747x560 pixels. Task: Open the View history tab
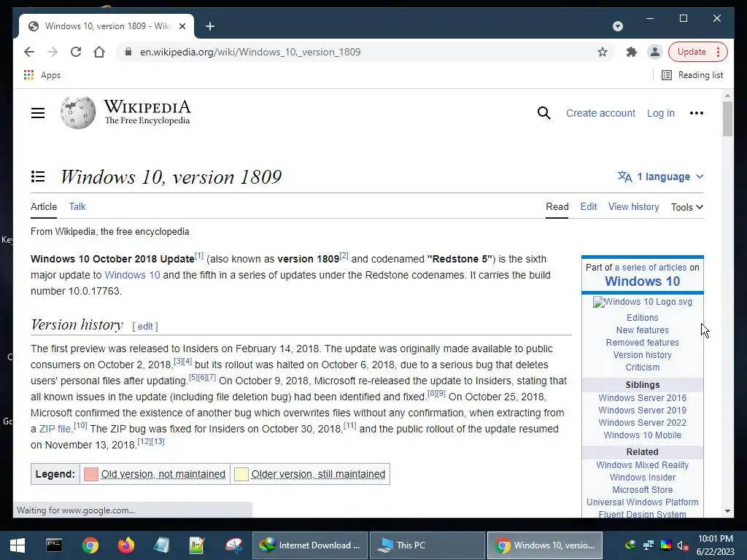[634, 206]
